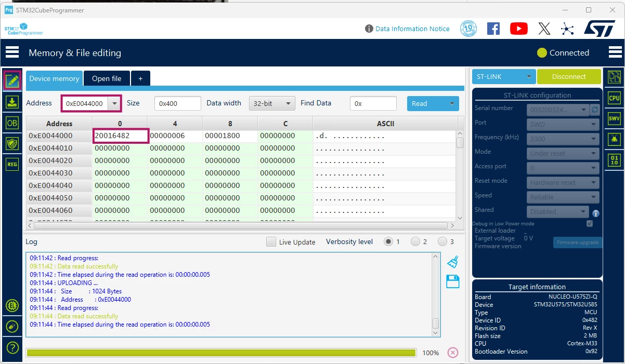Click the Disconnect button
The height and width of the screenshot is (364, 625).
click(569, 76)
